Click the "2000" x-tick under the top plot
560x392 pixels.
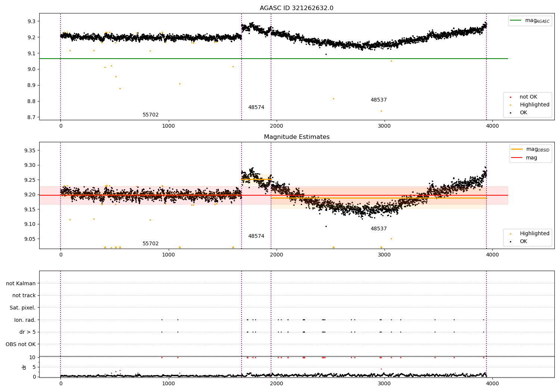click(x=277, y=127)
